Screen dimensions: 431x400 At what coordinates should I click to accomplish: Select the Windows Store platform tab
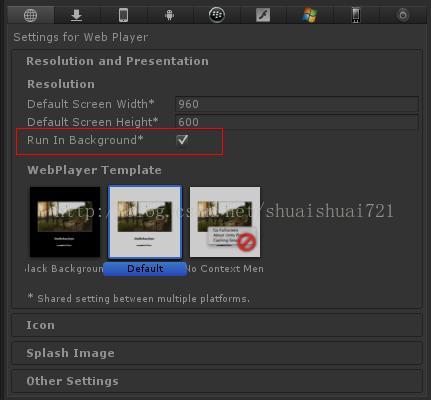310,15
